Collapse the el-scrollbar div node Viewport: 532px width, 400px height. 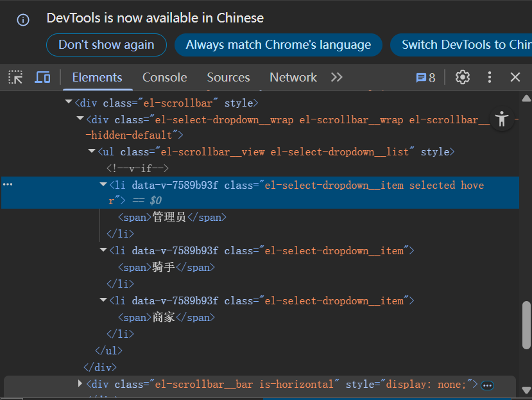coord(69,101)
